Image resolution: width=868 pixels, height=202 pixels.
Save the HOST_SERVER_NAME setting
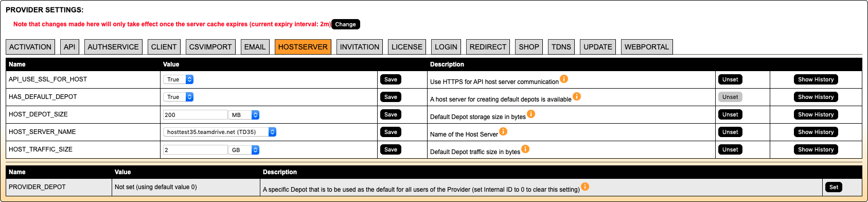(391, 132)
